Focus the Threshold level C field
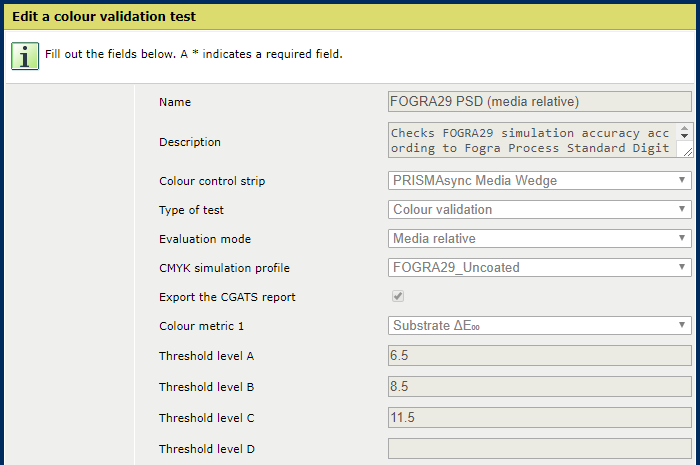The width and height of the screenshot is (700, 465). pyautogui.click(x=539, y=417)
